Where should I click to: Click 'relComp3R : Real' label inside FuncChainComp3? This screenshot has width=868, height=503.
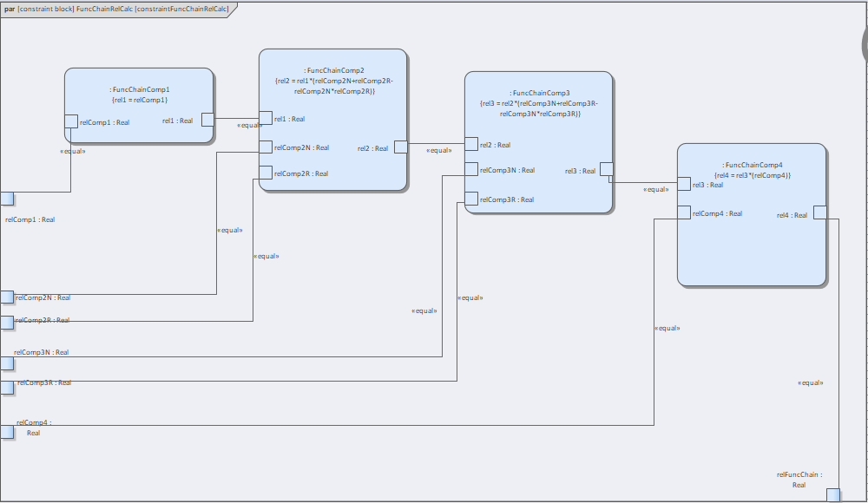pyautogui.click(x=507, y=199)
